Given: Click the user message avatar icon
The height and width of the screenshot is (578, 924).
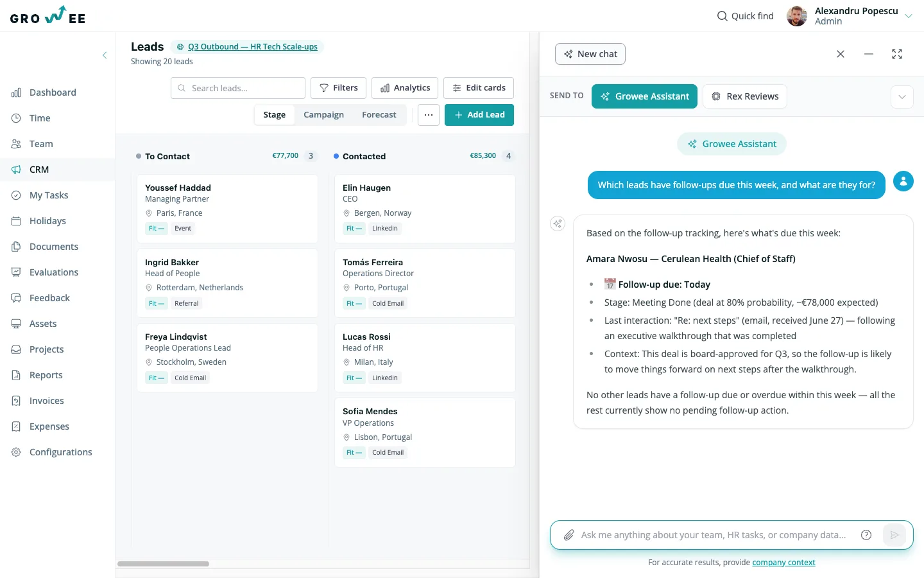Looking at the screenshot, I should point(903,181).
